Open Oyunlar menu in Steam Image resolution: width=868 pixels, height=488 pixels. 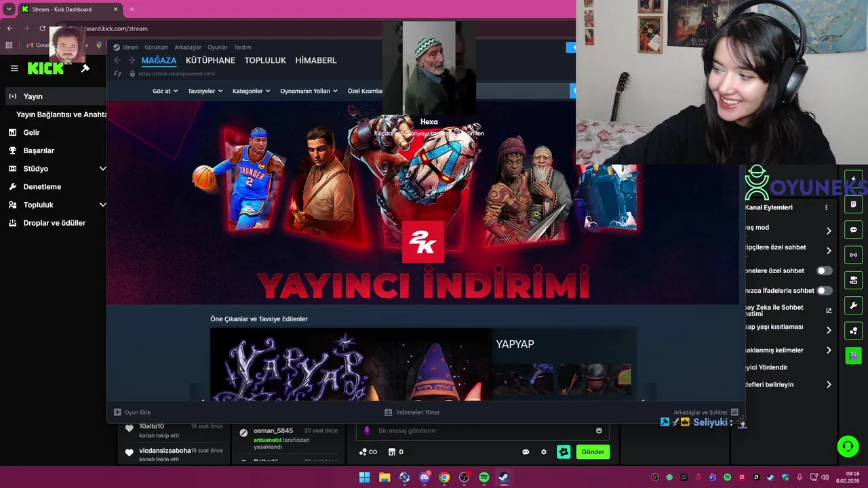[218, 47]
